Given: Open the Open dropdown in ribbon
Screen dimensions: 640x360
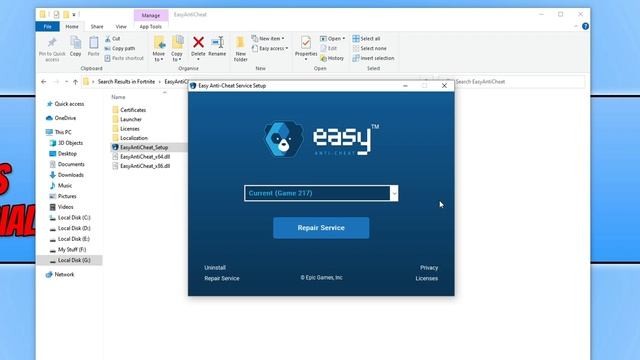Looking at the screenshot, I should point(333,38).
